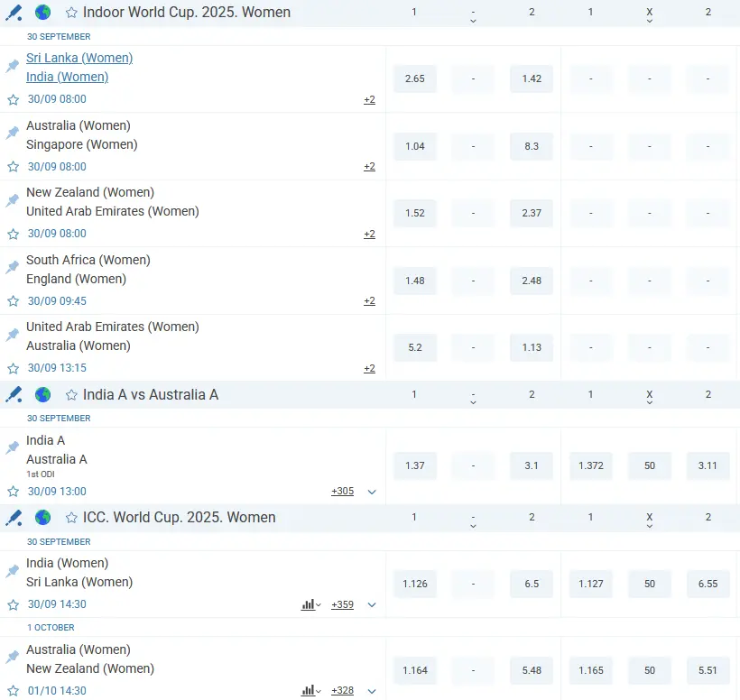Viewport: 740px width, 700px height.
Task: Pin the Sri Lanka vs India match
Action: point(12,65)
